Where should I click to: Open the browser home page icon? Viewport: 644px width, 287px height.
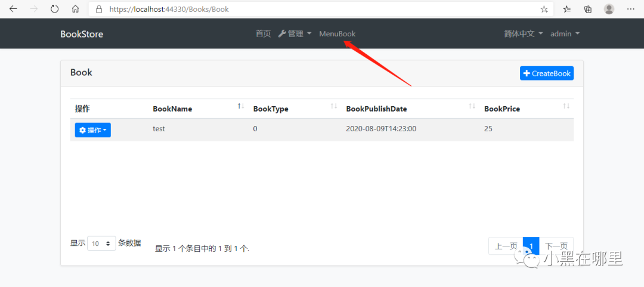[x=75, y=9]
